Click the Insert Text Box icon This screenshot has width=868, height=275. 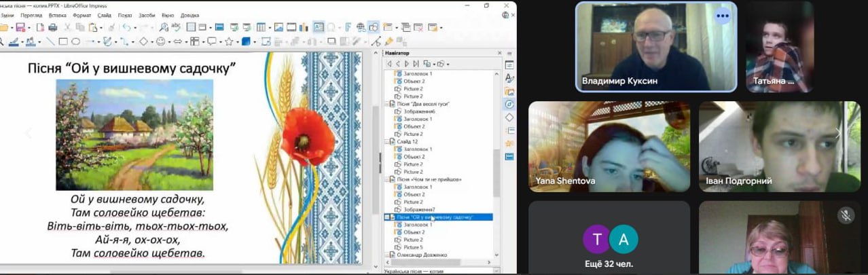[x=319, y=27]
